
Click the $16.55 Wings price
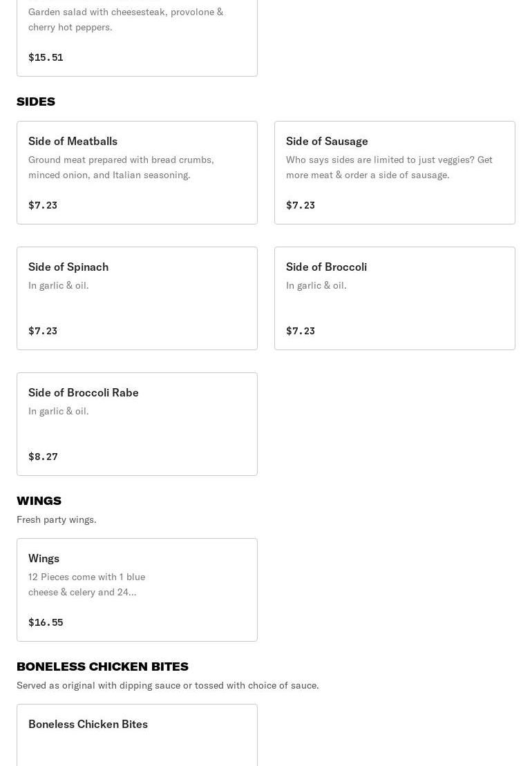pyautogui.click(x=46, y=622)
